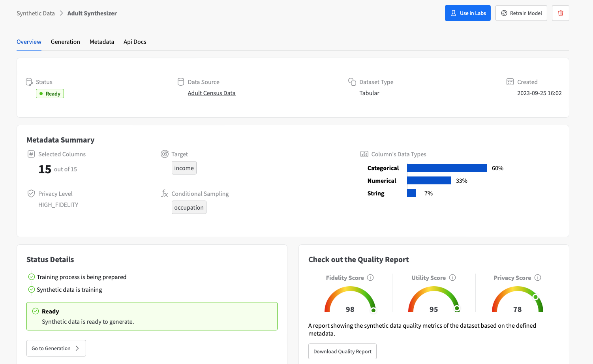Click checkmark beside Training process is being prepared

32,277
